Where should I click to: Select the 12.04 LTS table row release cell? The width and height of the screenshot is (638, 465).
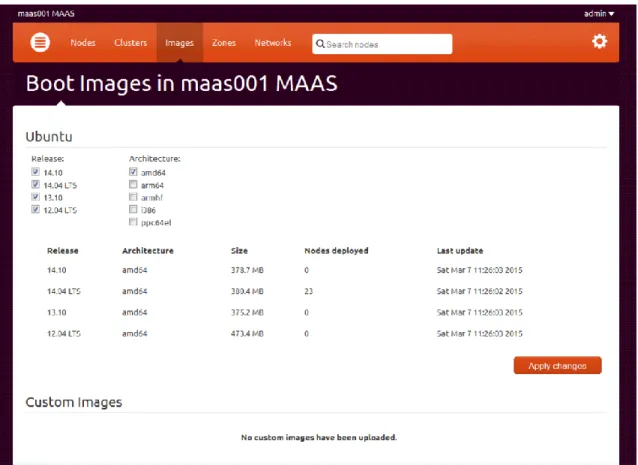tap(64, 334)
